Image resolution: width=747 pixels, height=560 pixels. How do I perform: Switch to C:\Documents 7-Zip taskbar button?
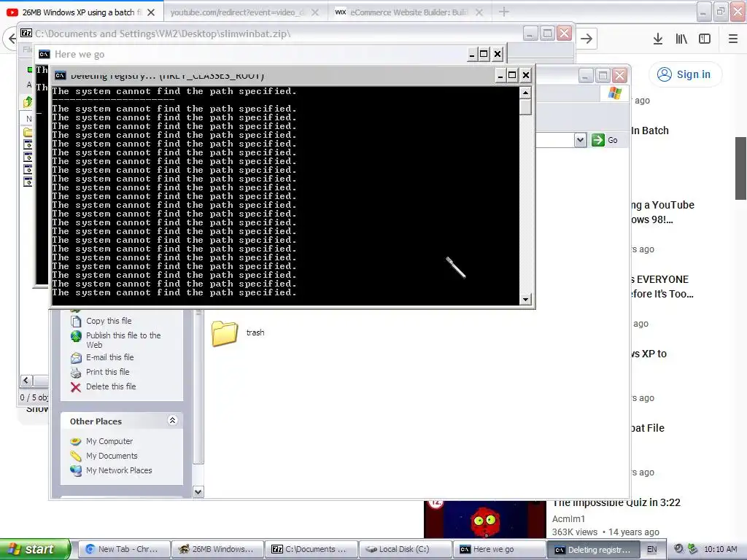tap(311, 550)
